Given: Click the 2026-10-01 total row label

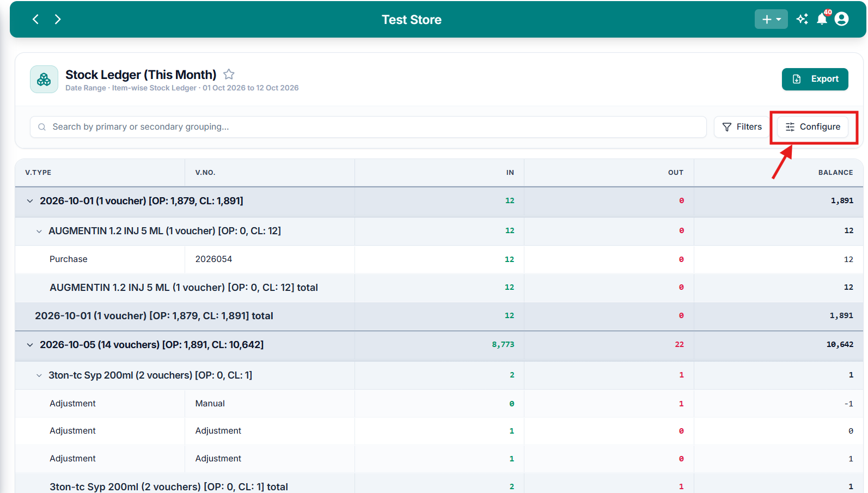Looking at the screenshot, I should click(154, 316).
